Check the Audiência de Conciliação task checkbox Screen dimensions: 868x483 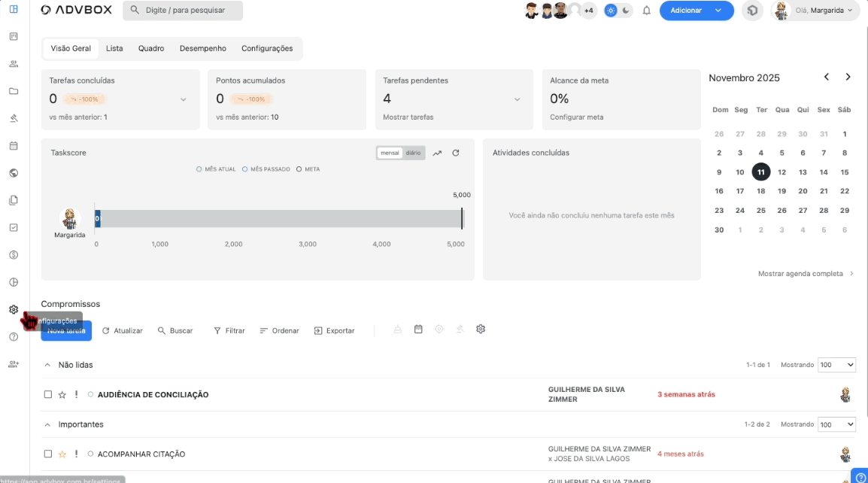tap(48, 394)
